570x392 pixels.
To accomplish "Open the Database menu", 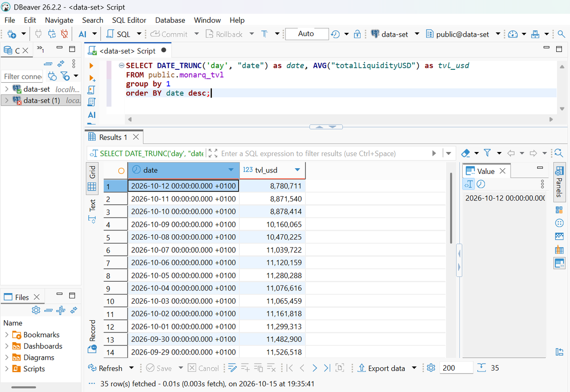I will point(170,20).
